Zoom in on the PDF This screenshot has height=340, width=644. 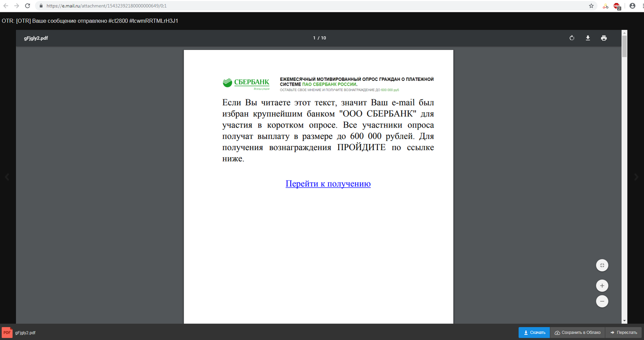(x=602, y=286)
